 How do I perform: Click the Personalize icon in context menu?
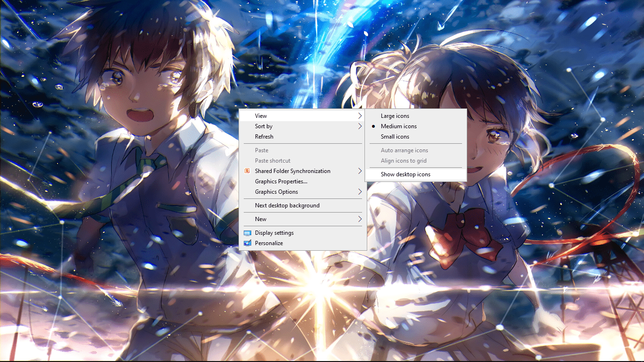(248, 243)
